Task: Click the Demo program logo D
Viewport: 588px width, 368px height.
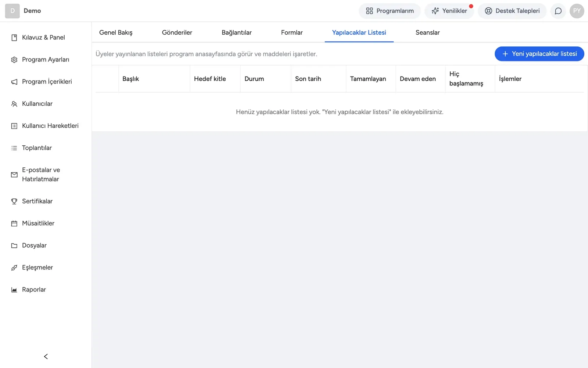Action: click(x=12, y=11)
